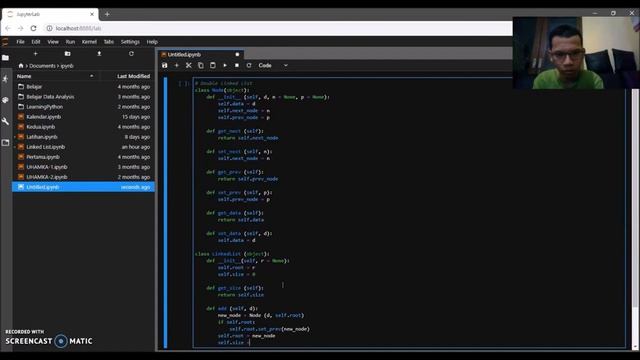Copy the selected cell

[201, 65]
